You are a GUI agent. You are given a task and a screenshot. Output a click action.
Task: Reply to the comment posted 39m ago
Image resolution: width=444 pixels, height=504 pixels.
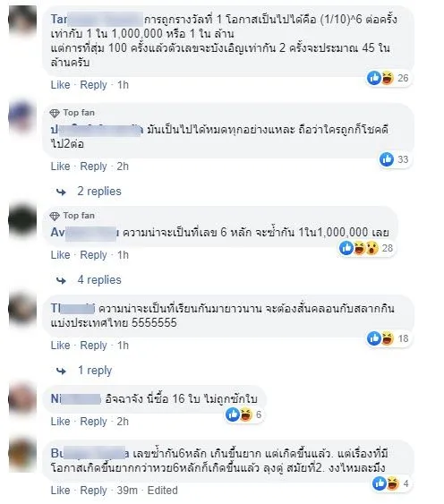[x=93, y=491]
